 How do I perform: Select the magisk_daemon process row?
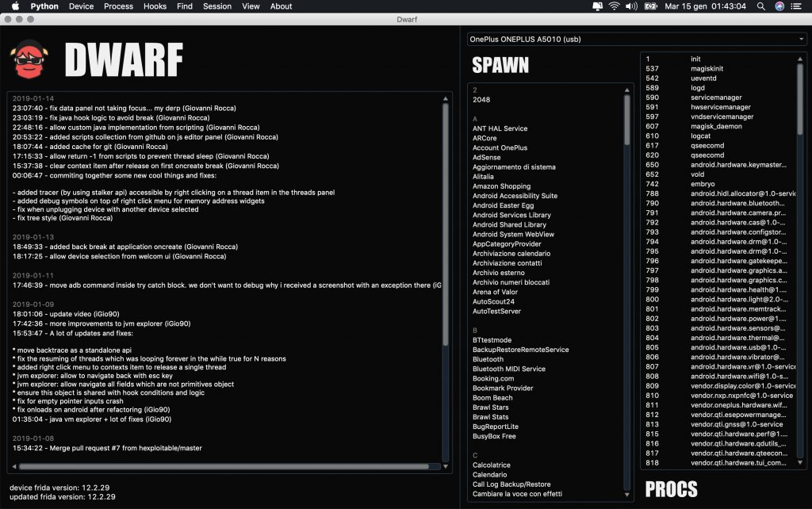[x=718, y=126]
